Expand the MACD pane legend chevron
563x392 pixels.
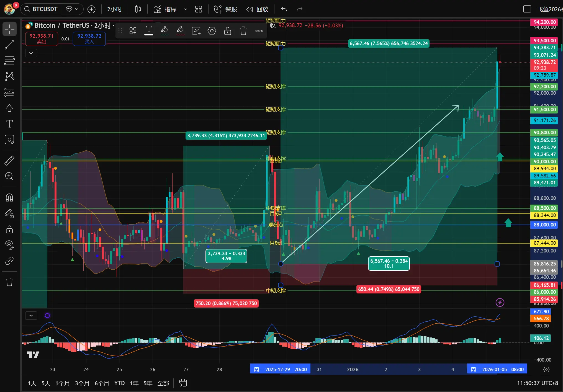[31, 316]
